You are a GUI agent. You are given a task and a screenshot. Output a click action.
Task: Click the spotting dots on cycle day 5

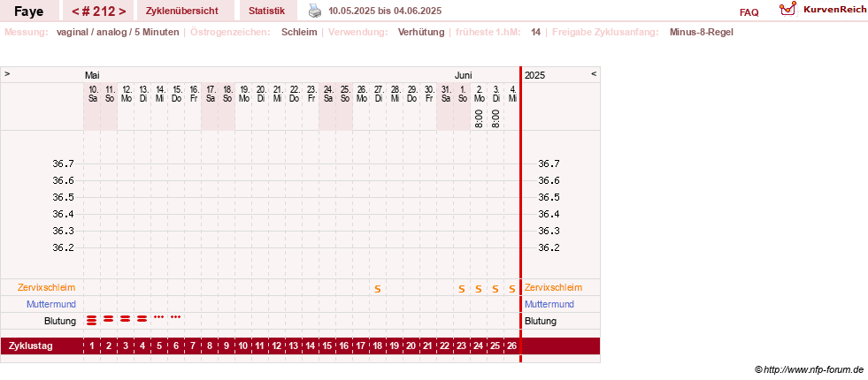point(159,317)
